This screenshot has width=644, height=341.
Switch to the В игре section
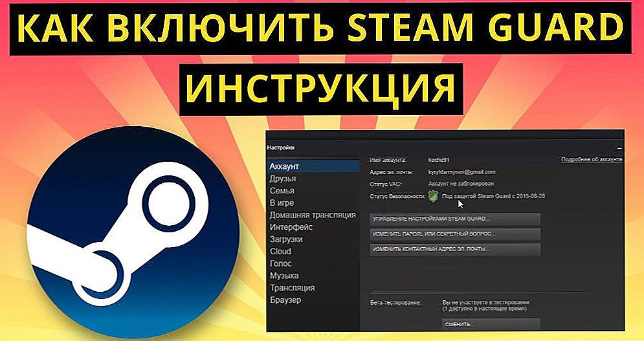click(282, 203)
